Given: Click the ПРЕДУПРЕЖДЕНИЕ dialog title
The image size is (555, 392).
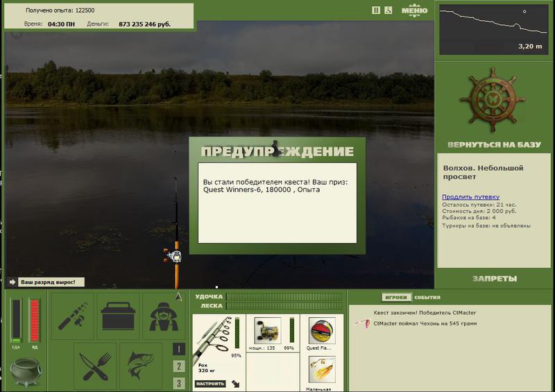Looking at the screenshot, I should coord(277,151).
